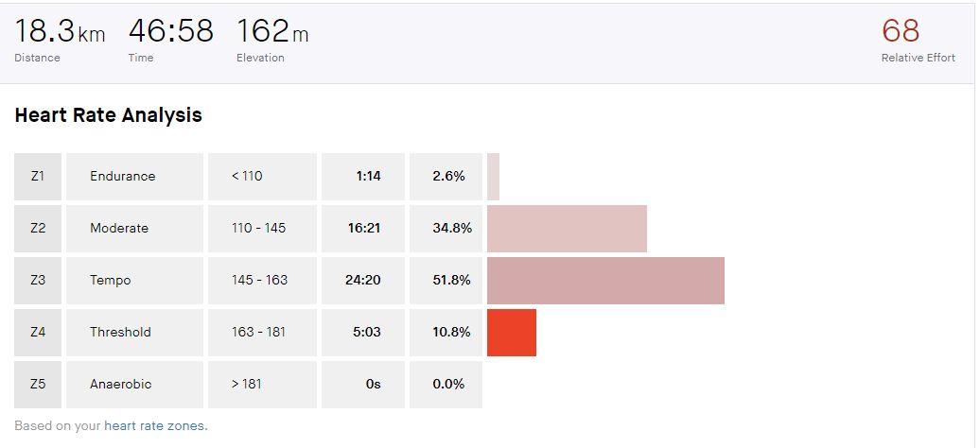Click the 145 - 163 range cell
This screenshot has width=980, height=448.
[x=260, y=281]
